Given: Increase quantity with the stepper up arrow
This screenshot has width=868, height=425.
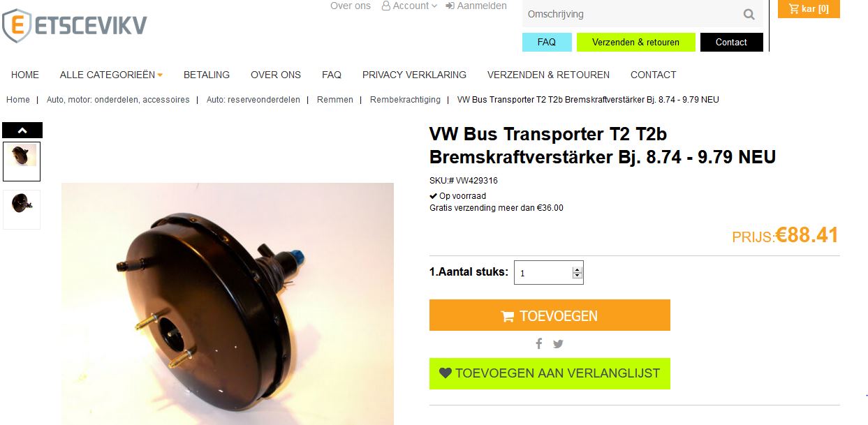Looking at the screenshot, I should point(577,269).
